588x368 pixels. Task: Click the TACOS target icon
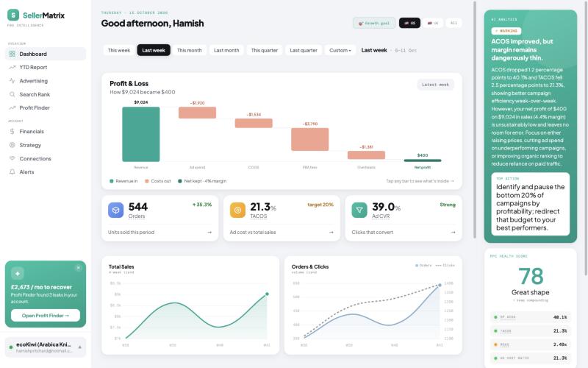coord(237,210)
